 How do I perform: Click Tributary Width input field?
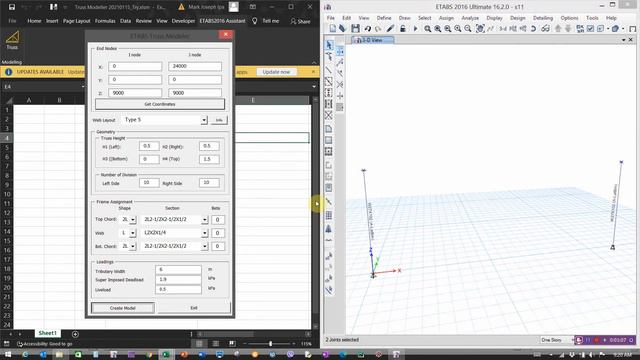[x=178, y=269]
